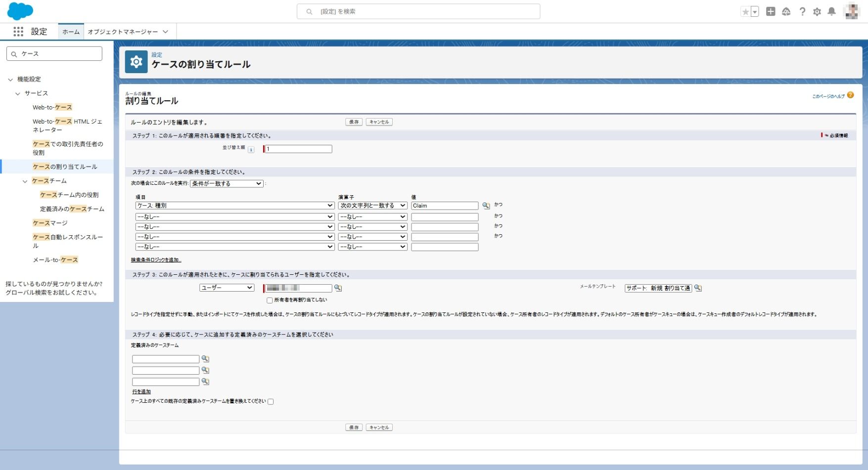The height and width of the screenshot is (470, 868).
Task: Toggle the replace existing case teams checkbox
Action: pos(271,402)
